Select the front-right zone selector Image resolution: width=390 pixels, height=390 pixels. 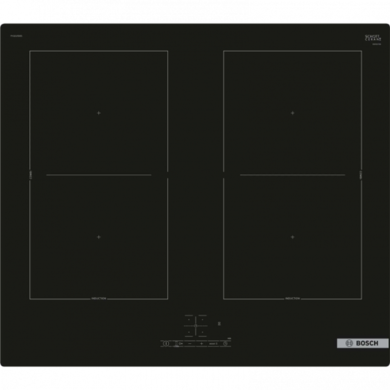pos(202,332)
